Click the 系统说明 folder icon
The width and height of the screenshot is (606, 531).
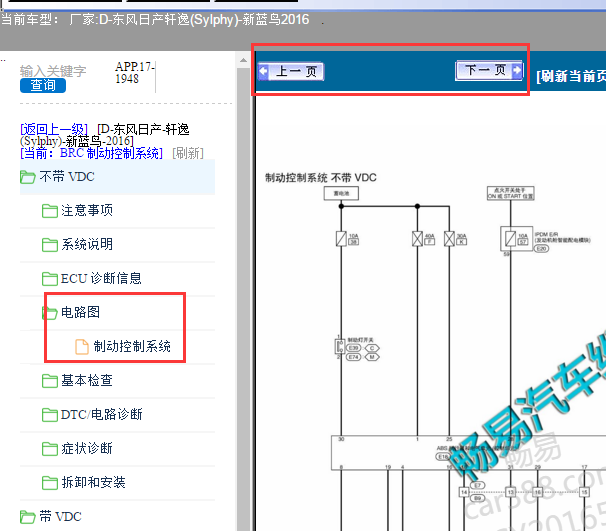[x=50, y=245]
